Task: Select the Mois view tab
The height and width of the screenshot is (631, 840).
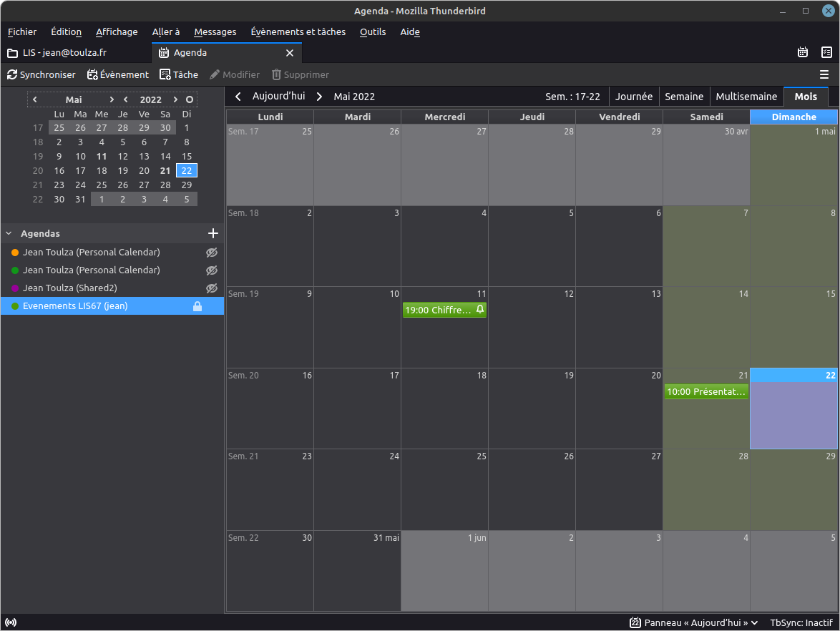Action: click(806, 97)
